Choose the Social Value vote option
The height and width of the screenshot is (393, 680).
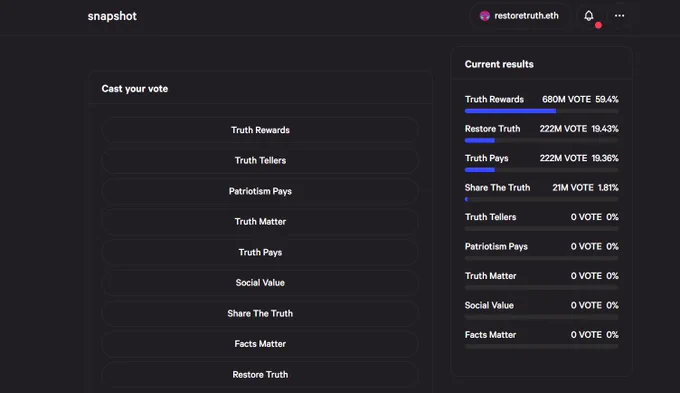tap(260, 283)
